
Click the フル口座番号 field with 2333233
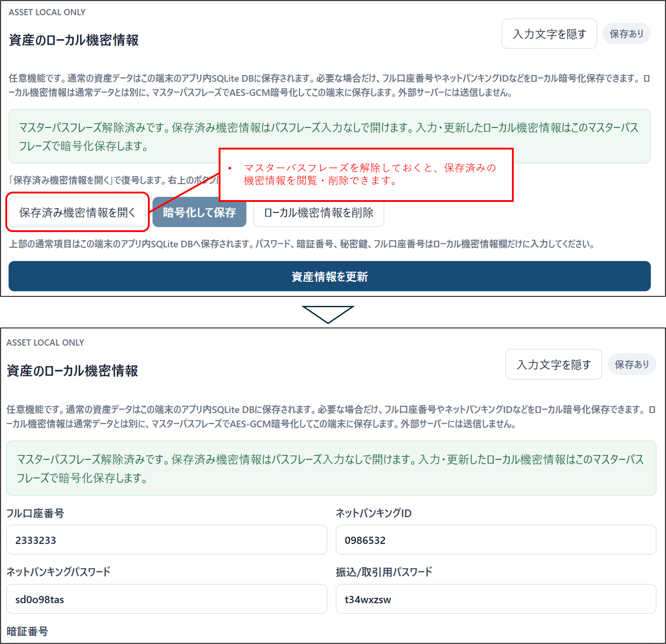click(167, 540)
